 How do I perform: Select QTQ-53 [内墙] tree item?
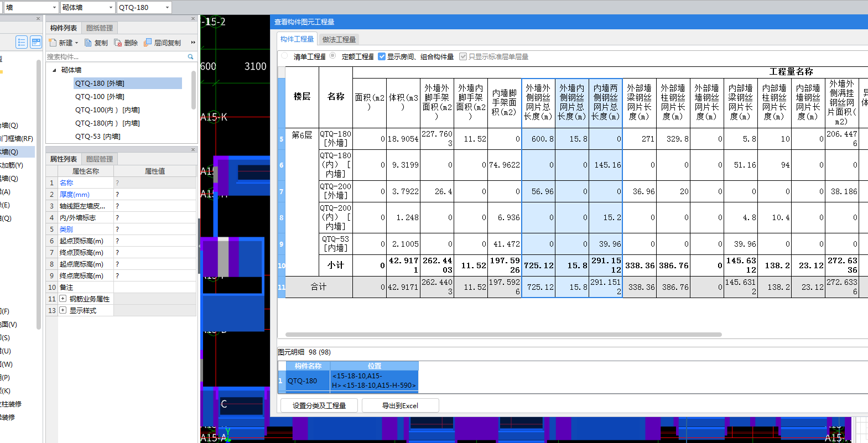click(97, 136)
